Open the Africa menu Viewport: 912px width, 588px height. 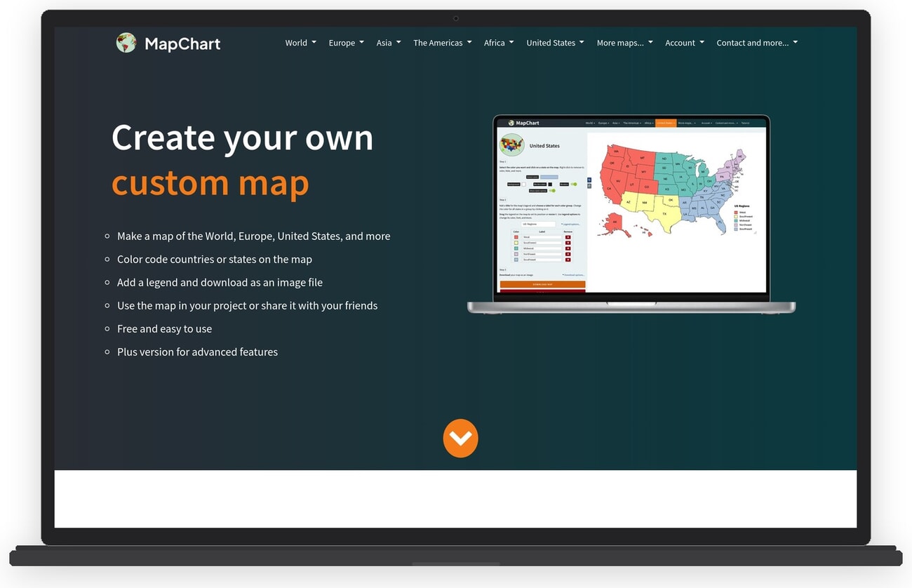point(495,42)
